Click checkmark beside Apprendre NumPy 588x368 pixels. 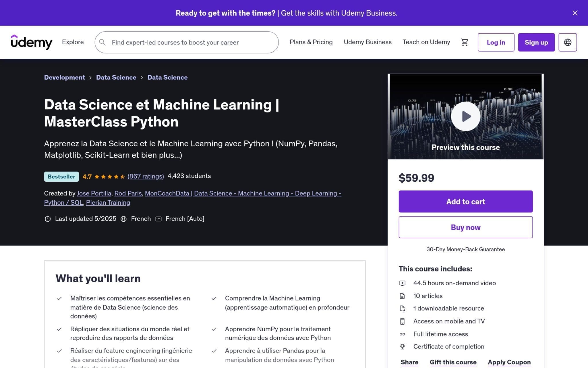(x=214, y=329)
